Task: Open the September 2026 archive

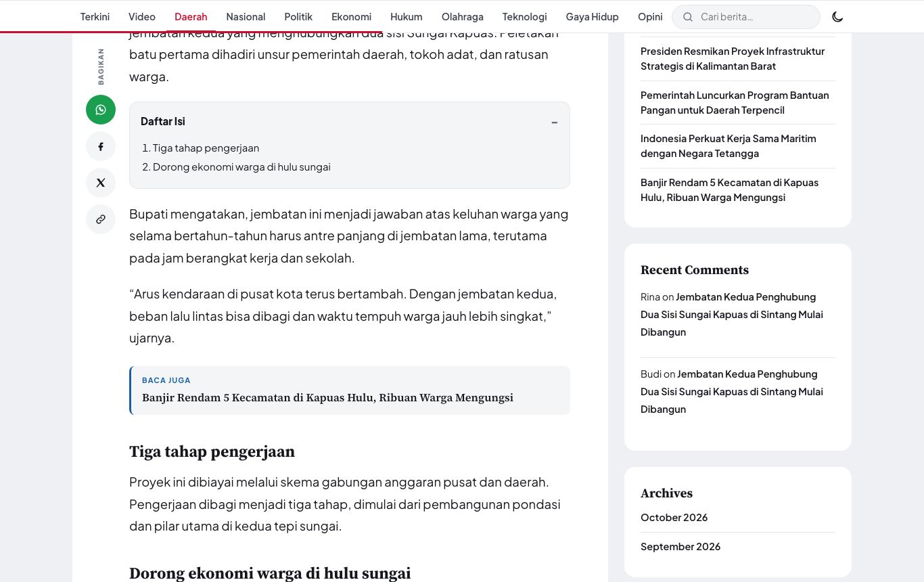Action: 680,546
